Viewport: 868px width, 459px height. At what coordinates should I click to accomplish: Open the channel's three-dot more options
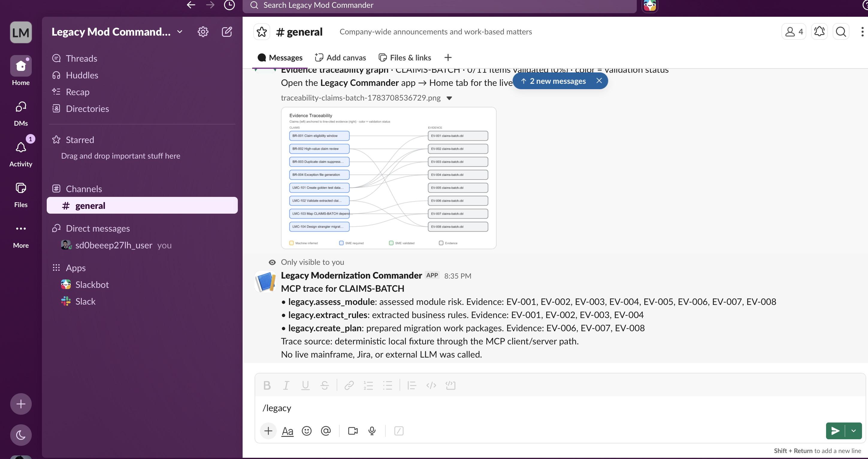tap(862, 32)
